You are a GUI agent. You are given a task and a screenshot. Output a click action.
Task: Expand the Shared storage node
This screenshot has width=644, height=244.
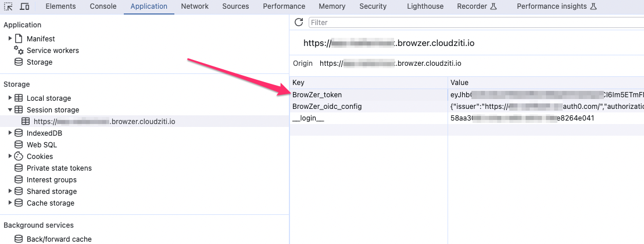coord(10,192)
